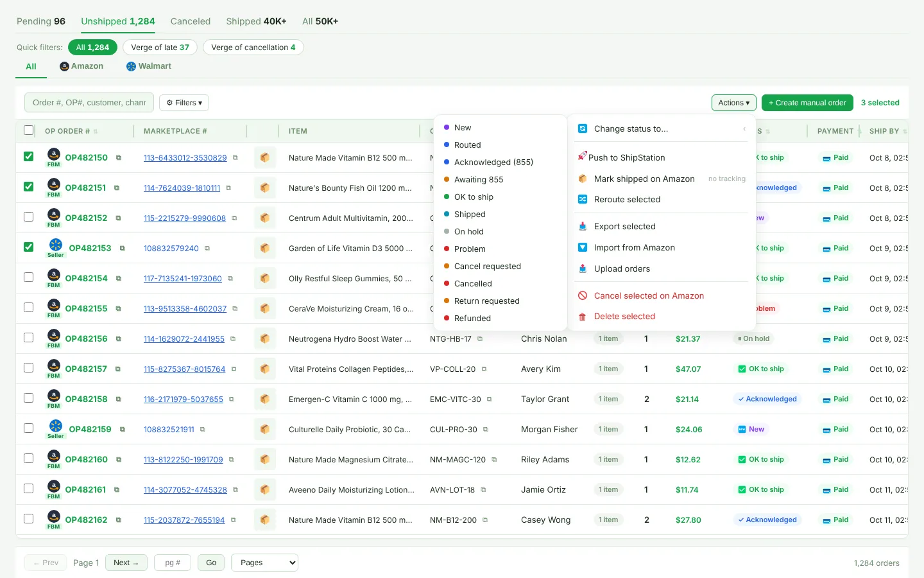The width and height of the screenshot is (924, 578).
Task: Click Create manual order button
Action: pos(807,103)
